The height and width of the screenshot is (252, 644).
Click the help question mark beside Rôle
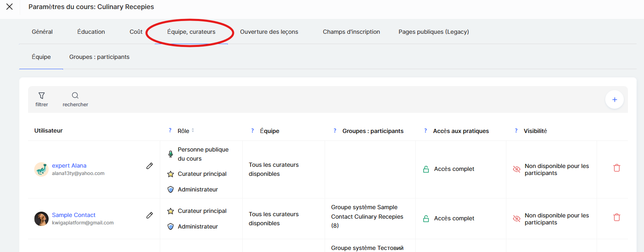click(170, 131)
